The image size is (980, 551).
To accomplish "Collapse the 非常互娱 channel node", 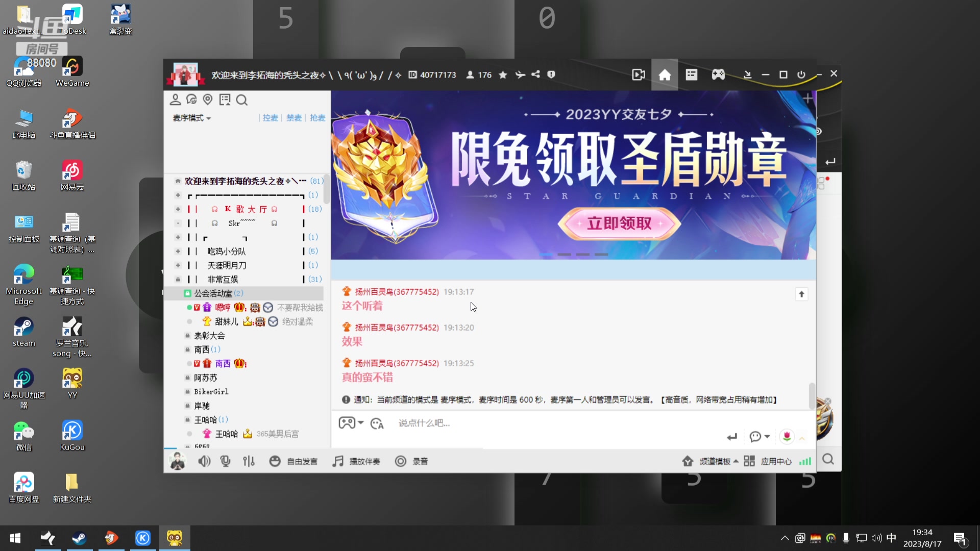I will tap(178, 279).
